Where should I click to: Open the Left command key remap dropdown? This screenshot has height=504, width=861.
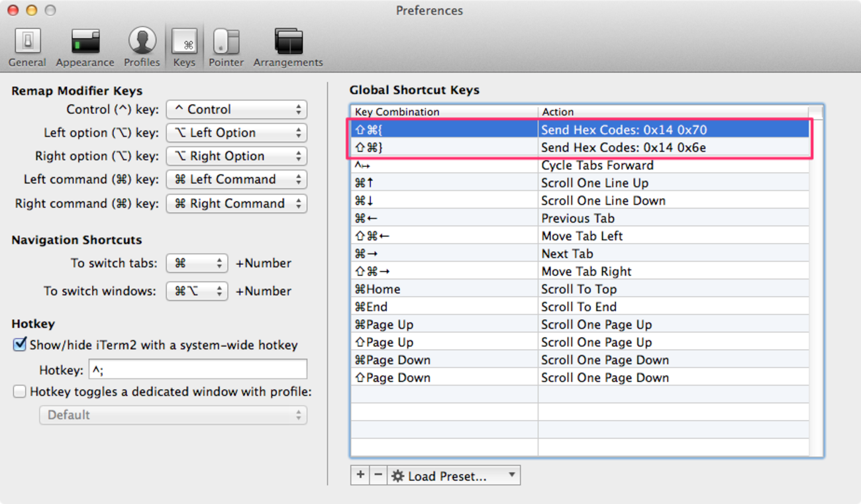pyautogui.click(x=236, y=179)
